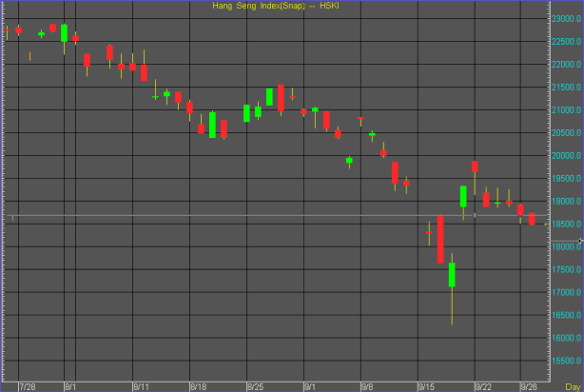Viewport: 584px width, 392px height.
Task: Click the 22000.0 price axis label
Action: click(566, 65)
